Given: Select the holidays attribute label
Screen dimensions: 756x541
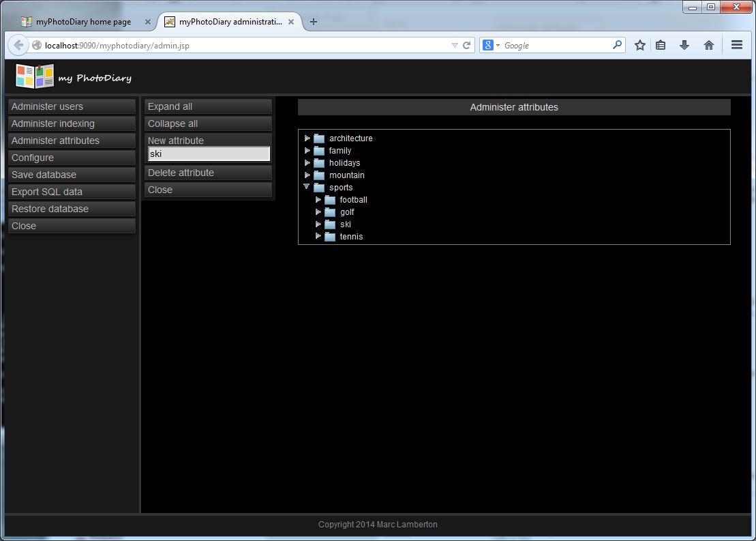Looking at the screenshot, I should tap(345, 163).
